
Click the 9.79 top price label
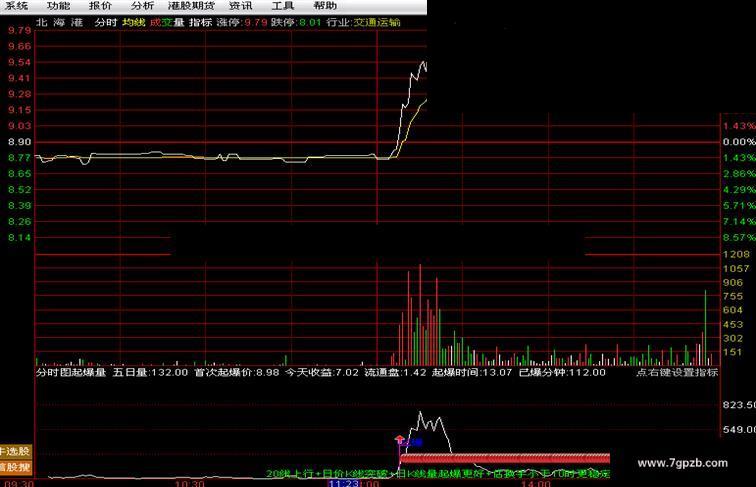[x=19, y=30]
